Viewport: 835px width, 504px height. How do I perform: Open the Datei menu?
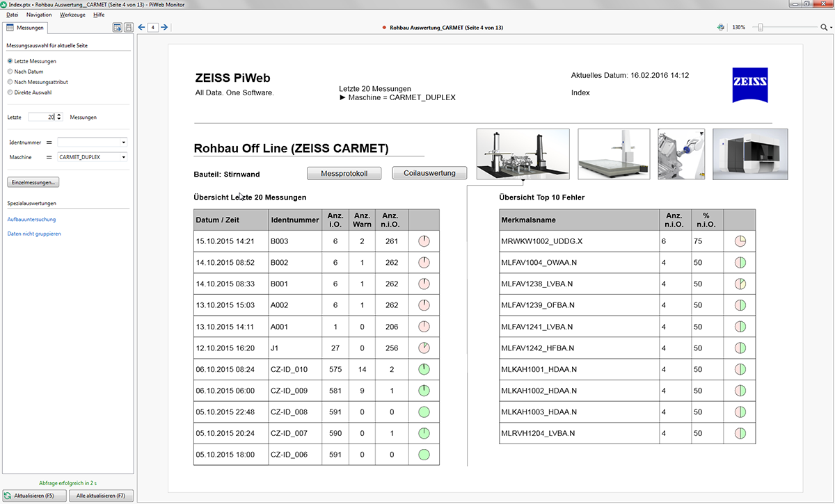pos(13,15)
